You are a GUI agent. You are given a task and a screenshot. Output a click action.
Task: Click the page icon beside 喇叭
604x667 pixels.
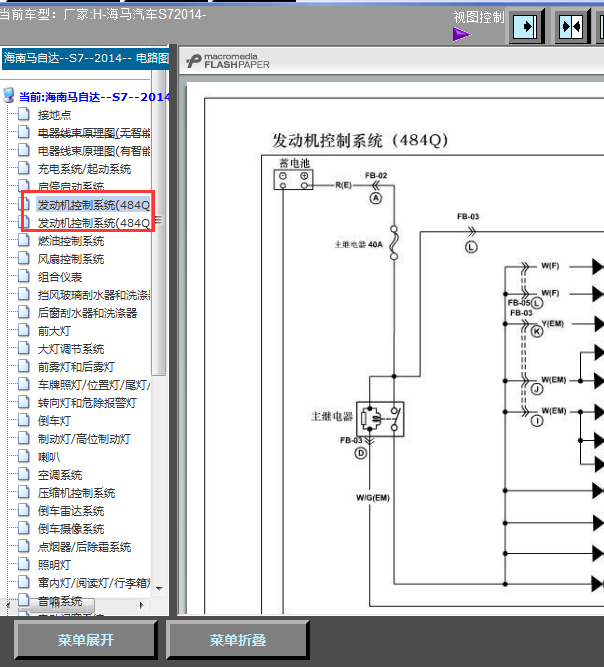[24, 456]
